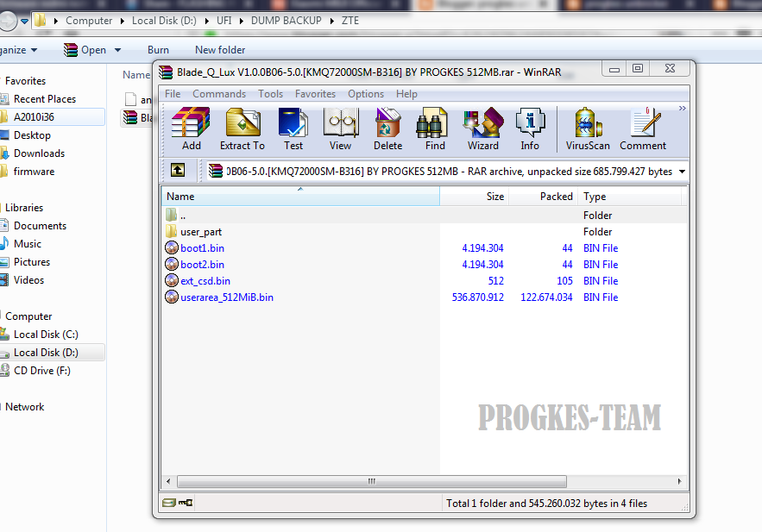
Task: Select boot2.bin file icon
Action: tap(172, 264)
